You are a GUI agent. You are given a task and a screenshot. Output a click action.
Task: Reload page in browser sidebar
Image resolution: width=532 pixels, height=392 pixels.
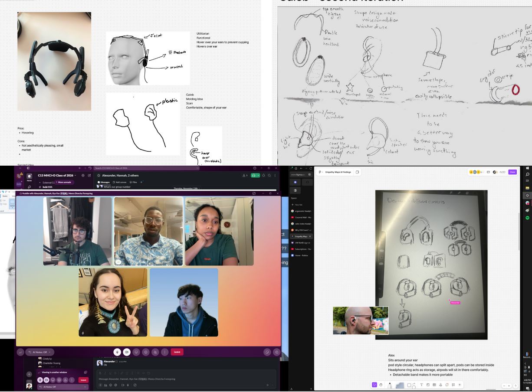click(x=311, y=168)
